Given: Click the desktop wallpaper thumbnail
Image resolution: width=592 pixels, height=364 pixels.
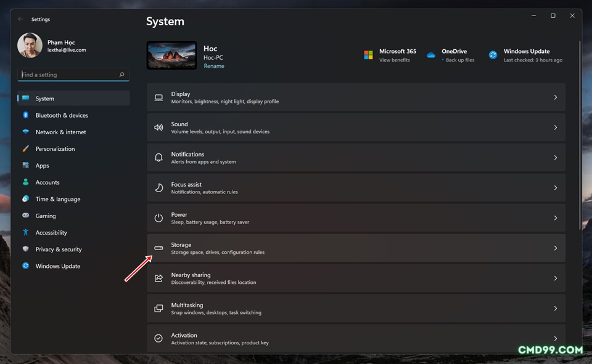Looking at the screenshot, I should point(172,55).
